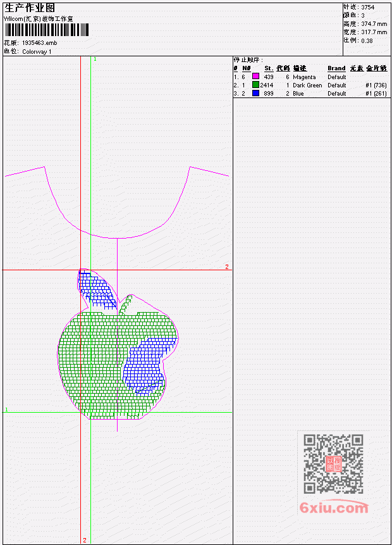The image size is (392, 545).
Task: Click the scale value "0.38"
Action: tap(367, 41)
